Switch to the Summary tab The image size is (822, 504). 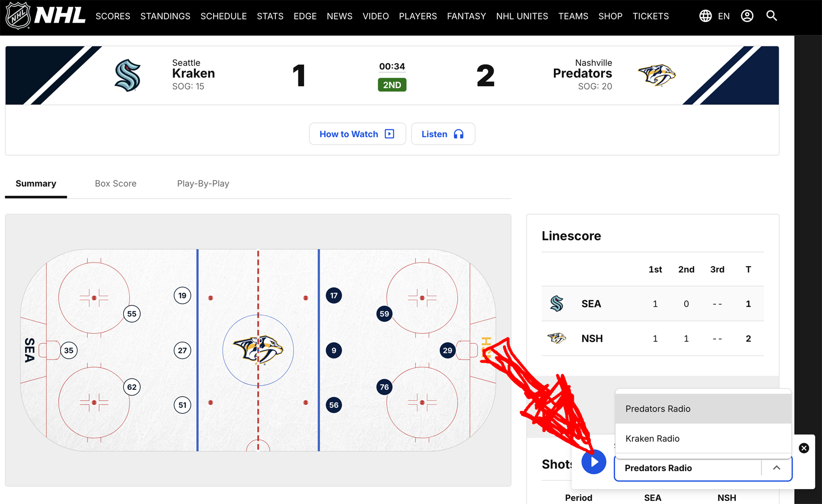[x=36, y=183]
